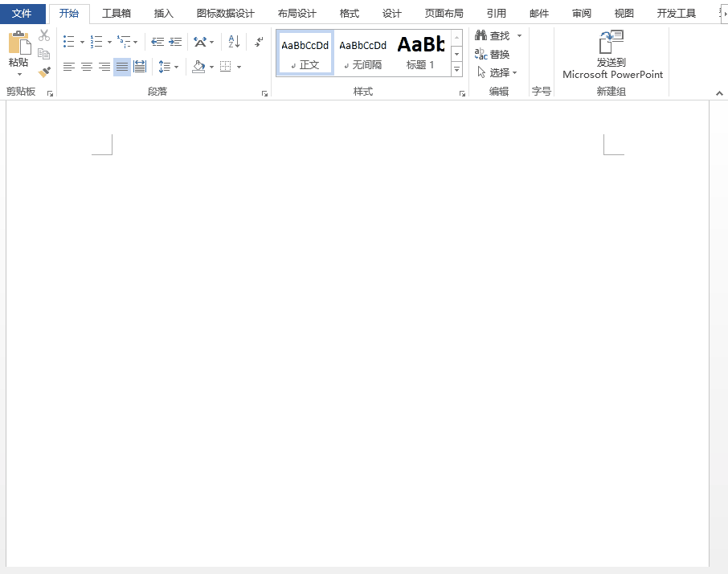The width and height of the screenshot is (728, 574).
Task: Open the borders dropdown menu
Action: click(238, 66)
